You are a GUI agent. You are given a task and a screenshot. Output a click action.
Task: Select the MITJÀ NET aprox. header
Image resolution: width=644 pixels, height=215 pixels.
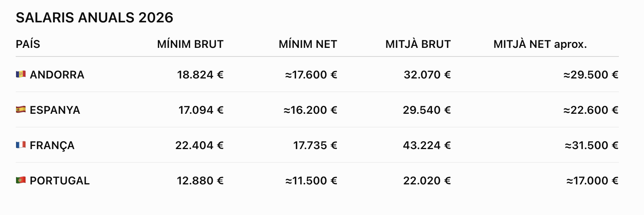(540, 44)
